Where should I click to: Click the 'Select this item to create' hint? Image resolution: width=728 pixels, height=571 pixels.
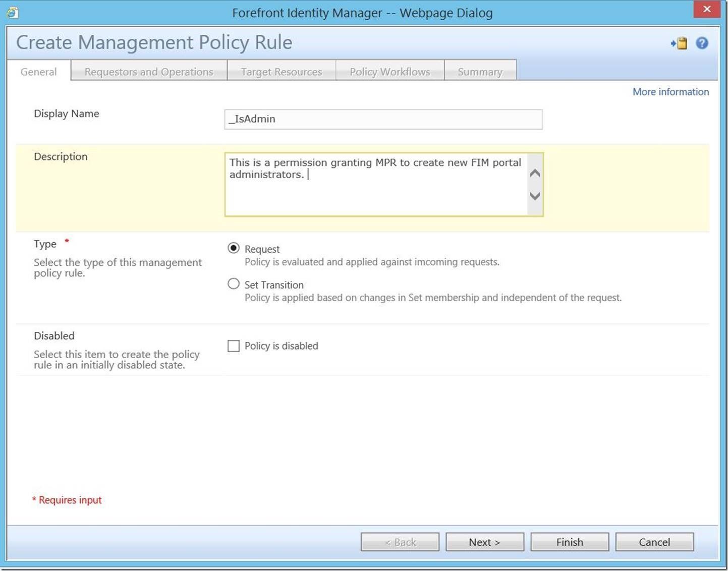tap(117, 360)
